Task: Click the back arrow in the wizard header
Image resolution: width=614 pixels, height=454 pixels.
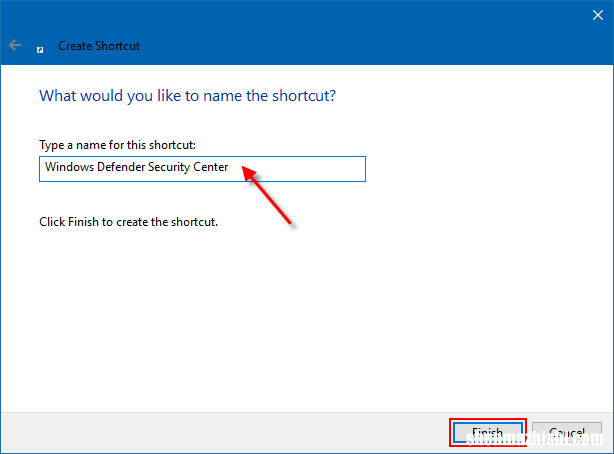Action: (x=15, y=45)
